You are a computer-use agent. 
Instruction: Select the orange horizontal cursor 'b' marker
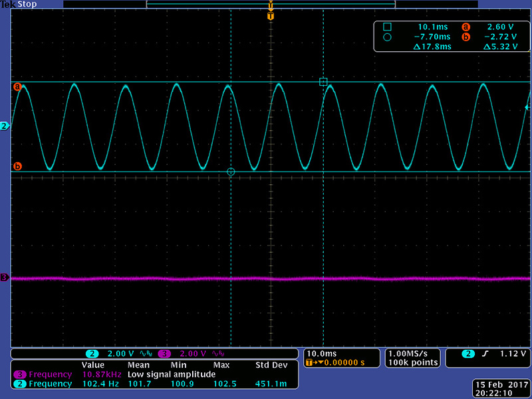(18, 166)
